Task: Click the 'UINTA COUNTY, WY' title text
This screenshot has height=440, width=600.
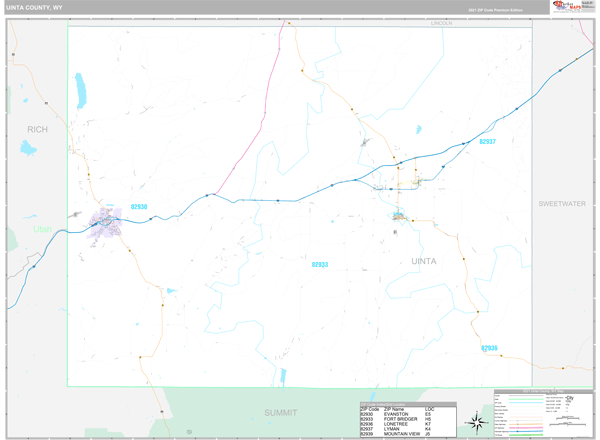Action: [x=34, y=8]
